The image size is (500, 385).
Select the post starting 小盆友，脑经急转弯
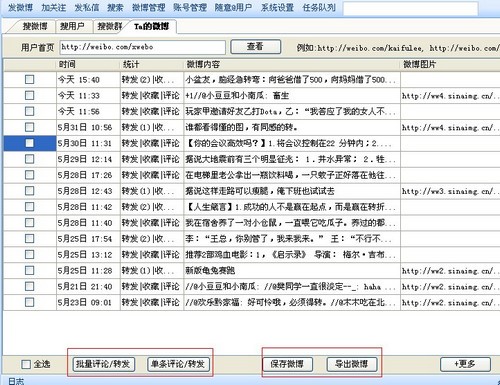coord(292,80)
